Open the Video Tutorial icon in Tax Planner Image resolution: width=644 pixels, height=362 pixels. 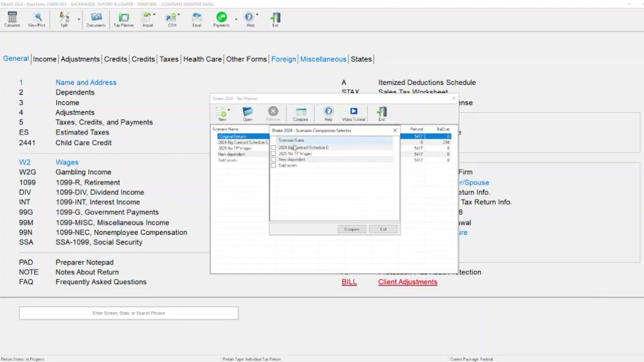pos(354,114)
